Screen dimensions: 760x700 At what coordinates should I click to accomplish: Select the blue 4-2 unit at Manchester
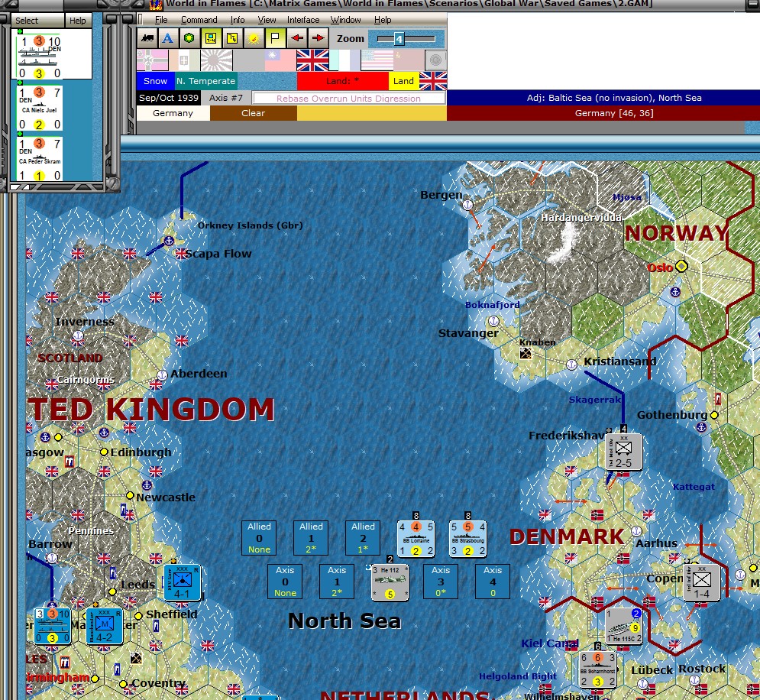pyautogui.click(x=104, y=626)
